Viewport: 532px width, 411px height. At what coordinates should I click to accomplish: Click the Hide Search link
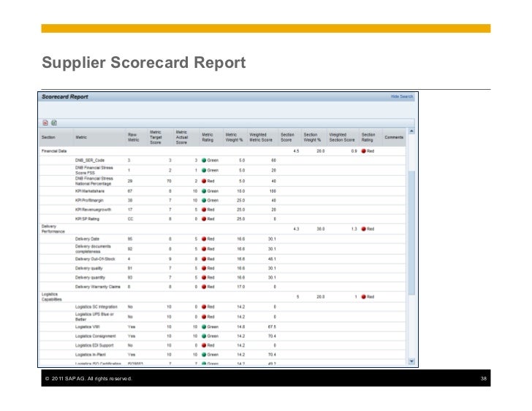click(402, 96)
